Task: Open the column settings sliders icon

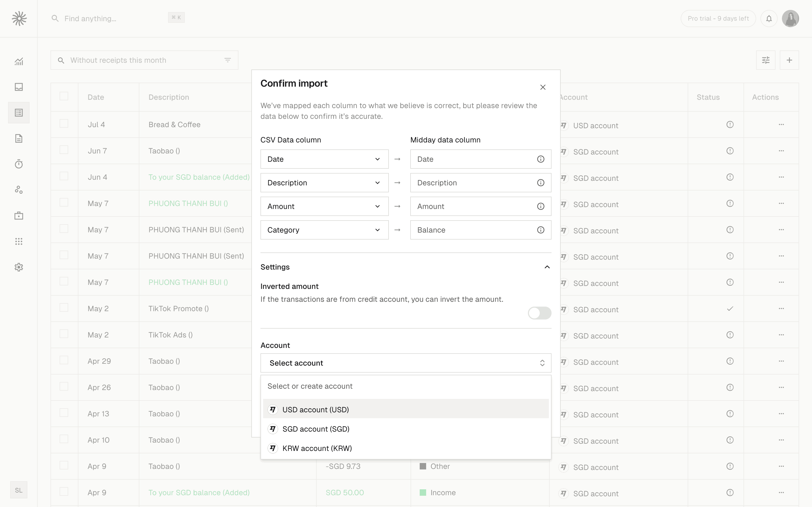Action: (x=765, y=60)
